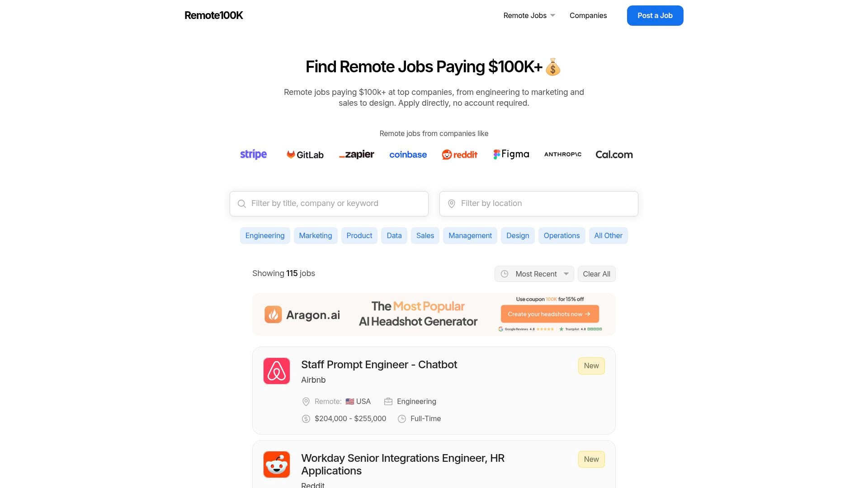
Task: Click the Stripe company logo
Action: [x=253, y=155]
